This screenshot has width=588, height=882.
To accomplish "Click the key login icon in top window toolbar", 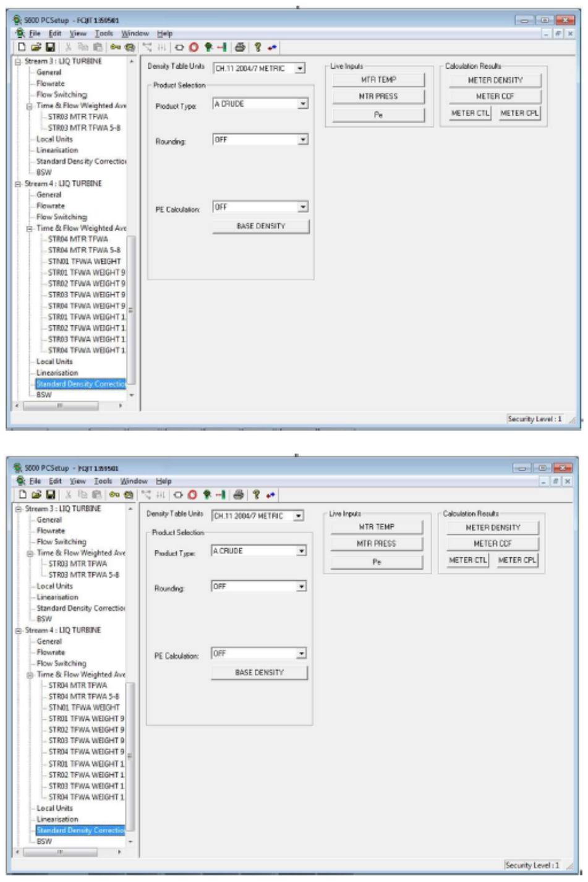I will pos(115,47).
